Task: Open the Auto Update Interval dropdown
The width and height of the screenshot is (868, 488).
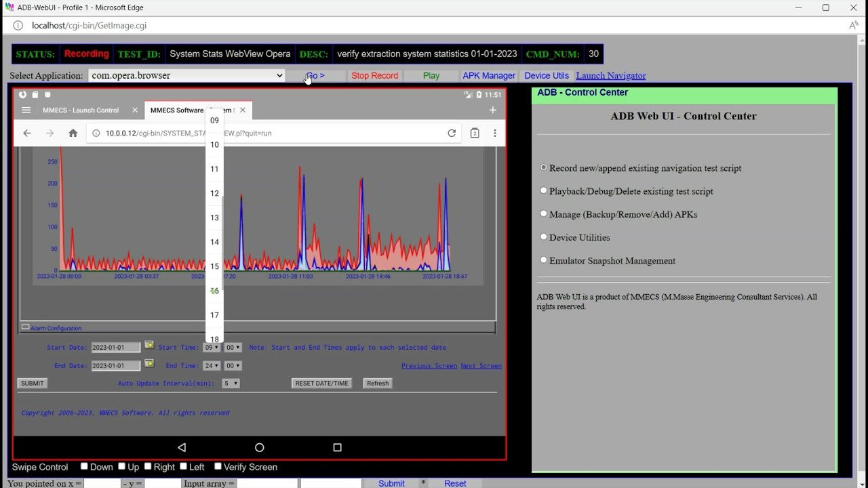Action: (231, 383)
